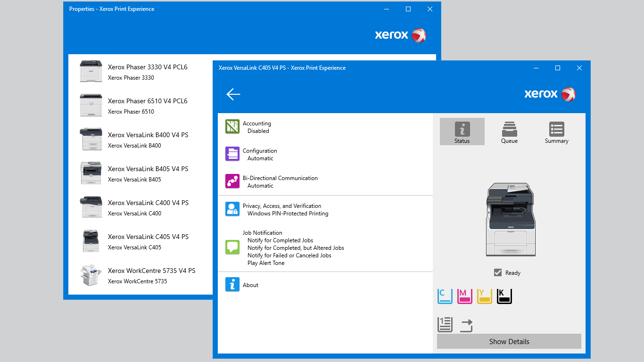644x362 pixels.
Task: Select the Phaser 6510 printer thumbnail
Action: (x=91, y=105)
